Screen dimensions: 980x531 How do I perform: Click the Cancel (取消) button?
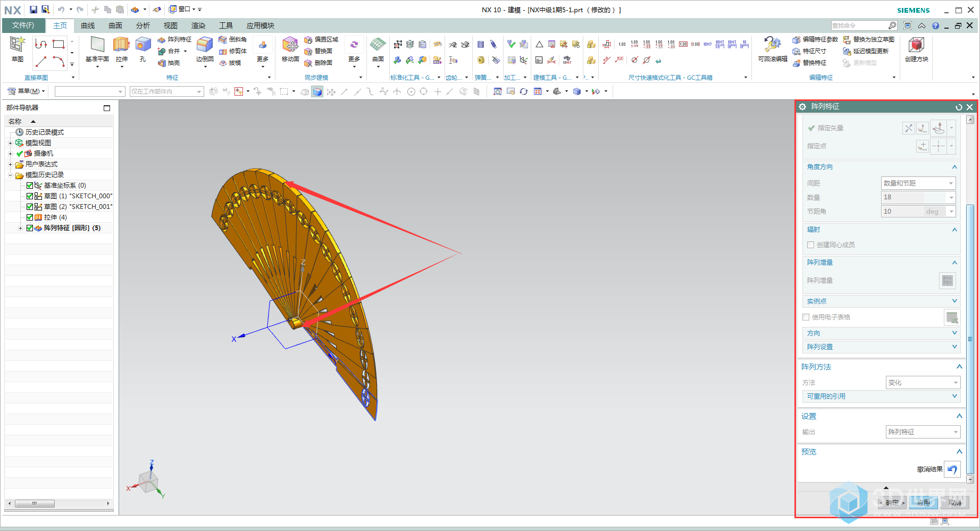click(955, 502)
